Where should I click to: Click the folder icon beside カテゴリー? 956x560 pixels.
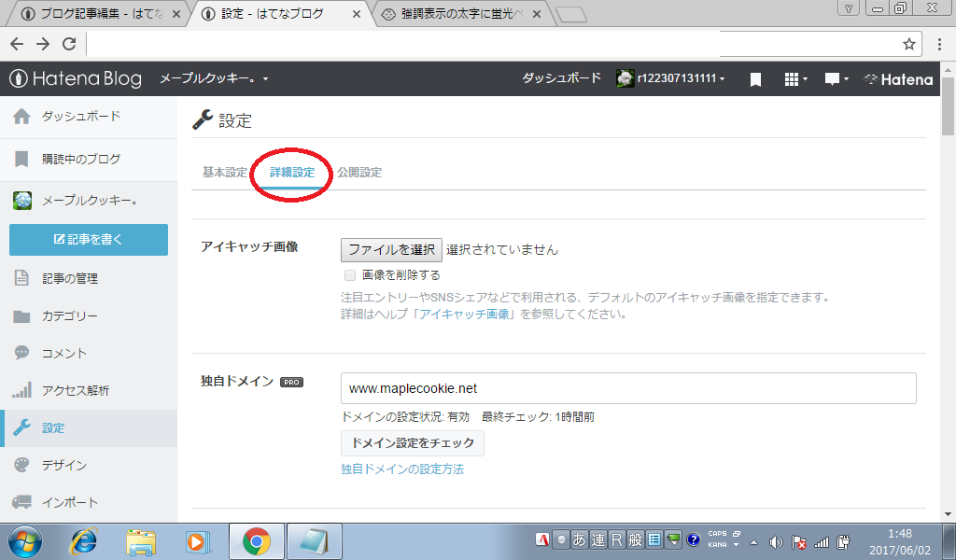click(21, 316)
